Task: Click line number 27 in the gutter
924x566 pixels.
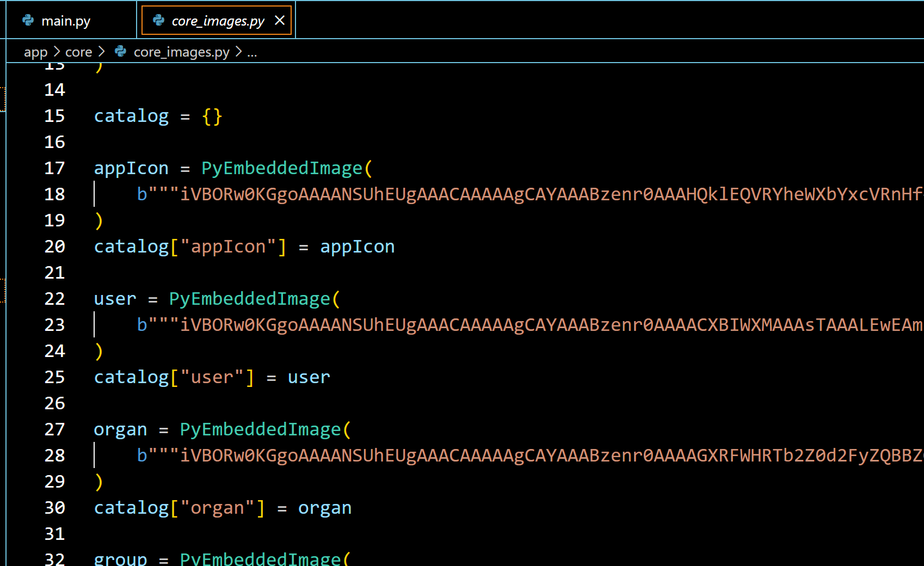Action: [54, 429]
